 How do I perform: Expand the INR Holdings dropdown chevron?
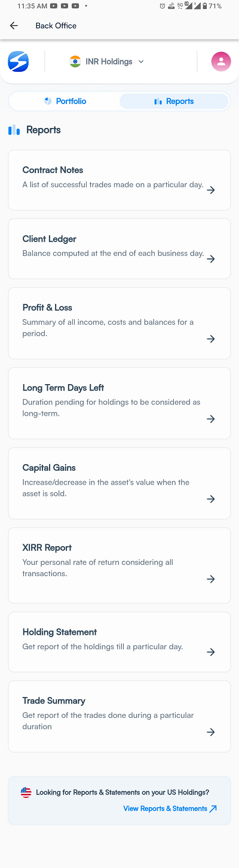141,62
